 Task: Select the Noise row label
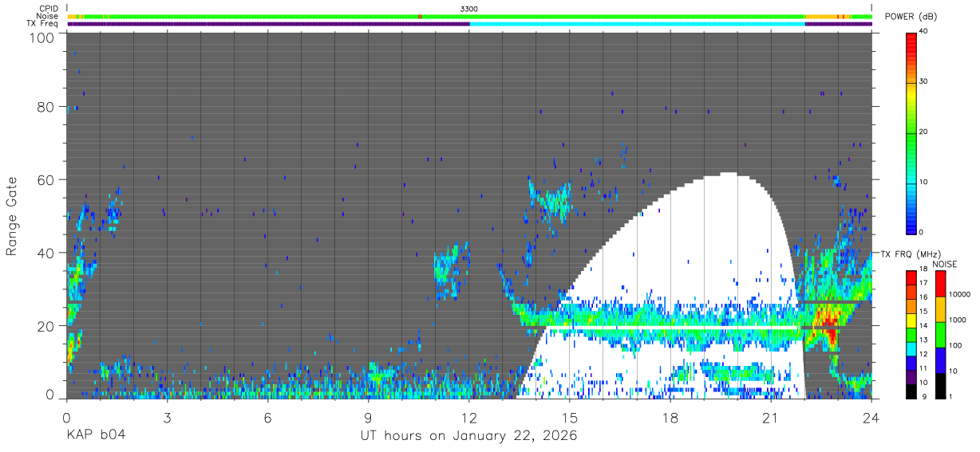coord(47,16)
